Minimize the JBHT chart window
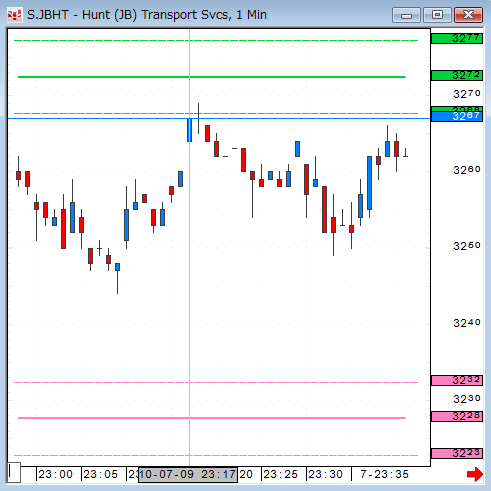The height and width of the screenshot is (491, 491). 406,15
